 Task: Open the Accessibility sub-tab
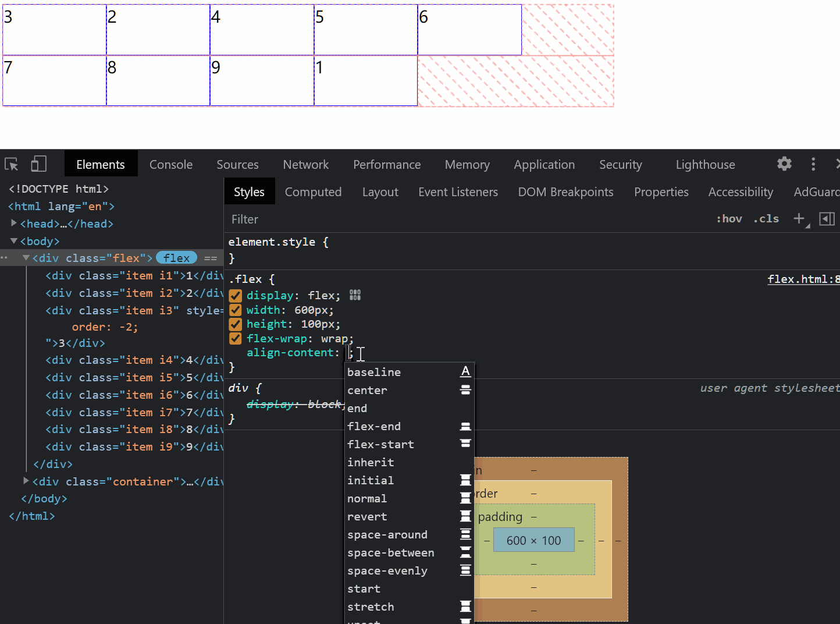point(741,192)
